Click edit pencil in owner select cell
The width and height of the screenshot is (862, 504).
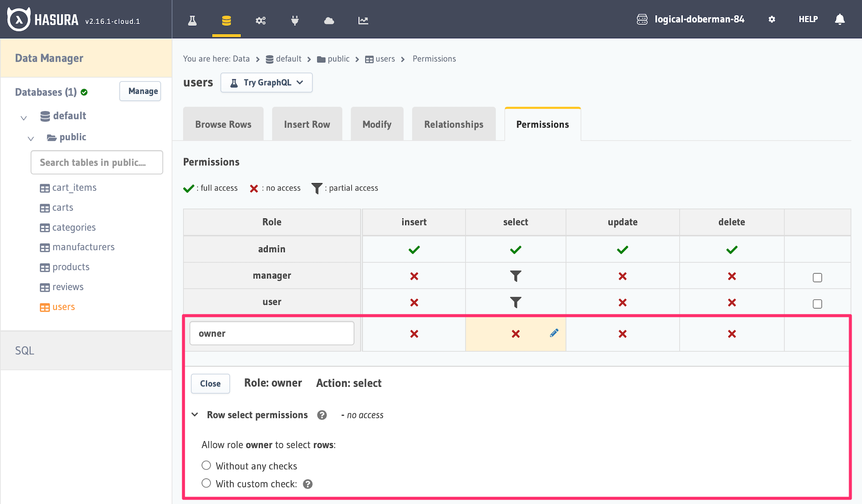point(554,333)
